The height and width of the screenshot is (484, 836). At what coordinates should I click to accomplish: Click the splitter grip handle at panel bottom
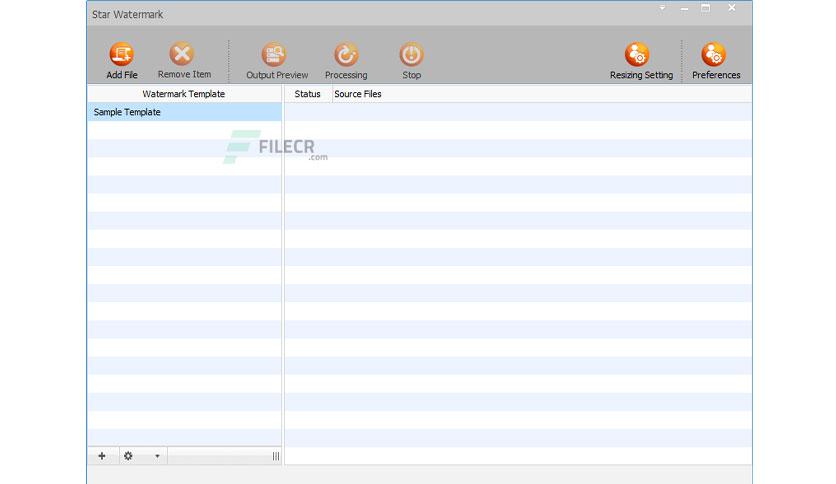click(x=276, y=456)
